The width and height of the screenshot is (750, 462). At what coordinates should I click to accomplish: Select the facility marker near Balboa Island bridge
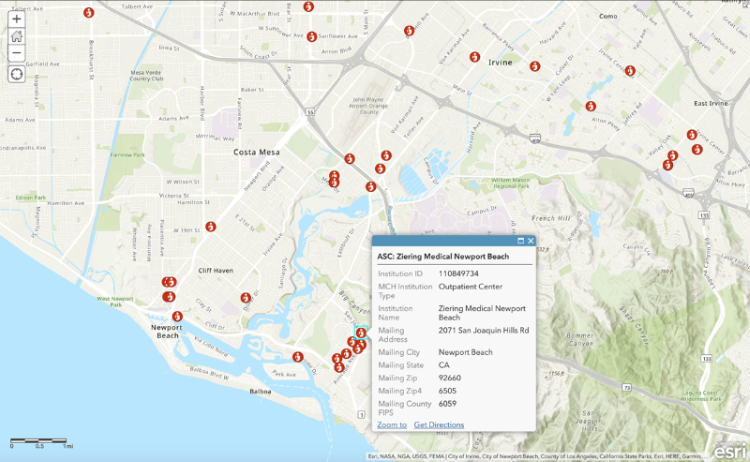click(298, 357)
